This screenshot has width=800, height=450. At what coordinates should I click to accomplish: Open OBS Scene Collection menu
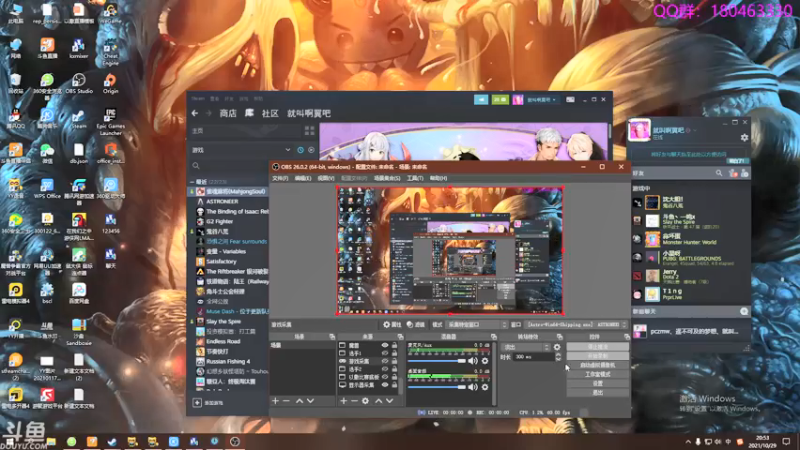point(387,178)
